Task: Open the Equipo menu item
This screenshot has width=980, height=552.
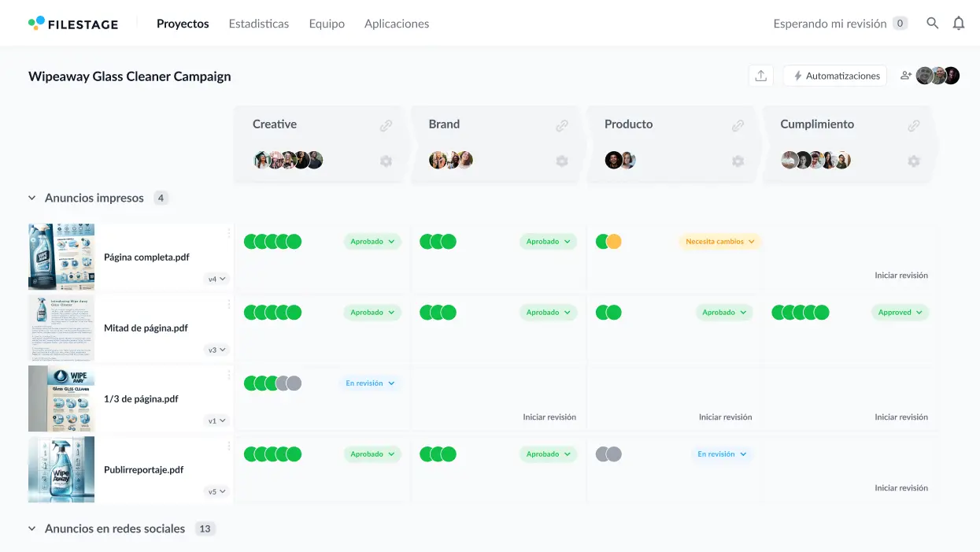Action: 326,24
